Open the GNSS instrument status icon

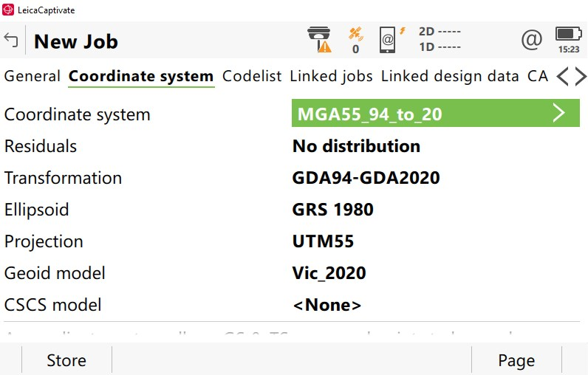(x=319, y=40)
